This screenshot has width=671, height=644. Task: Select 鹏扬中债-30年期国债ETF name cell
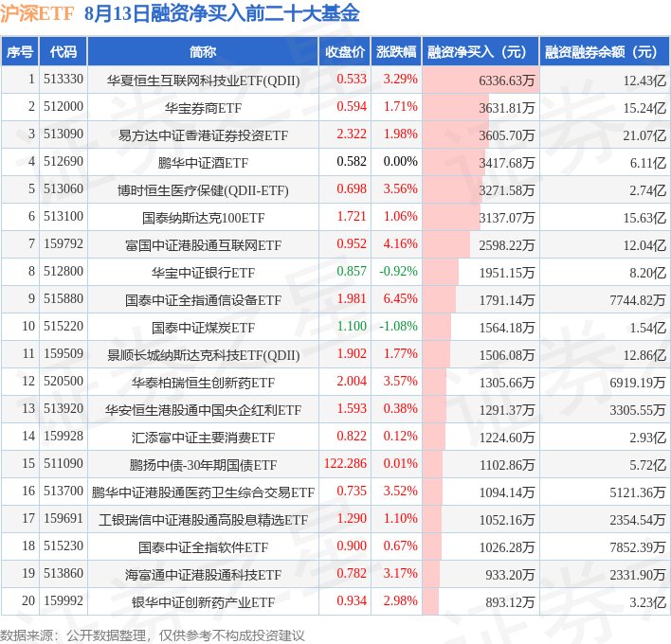pos(203,464)
